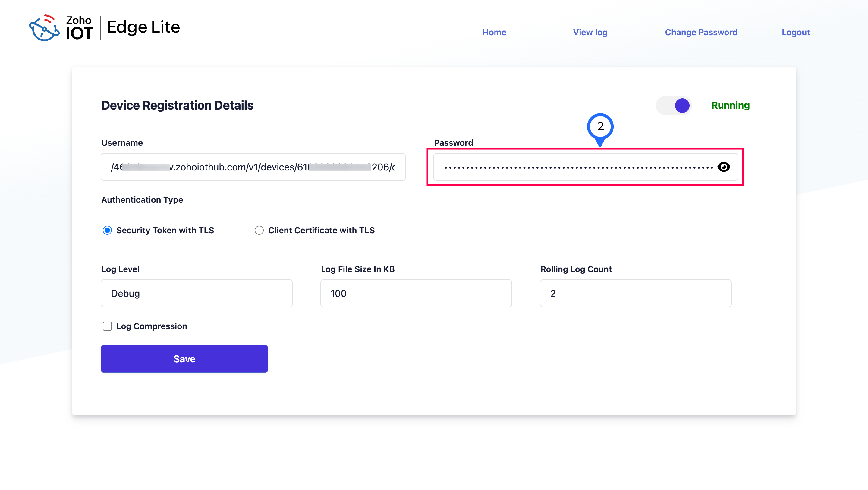
Task: Turn off the Running service toggle
Action: point(674,106)
